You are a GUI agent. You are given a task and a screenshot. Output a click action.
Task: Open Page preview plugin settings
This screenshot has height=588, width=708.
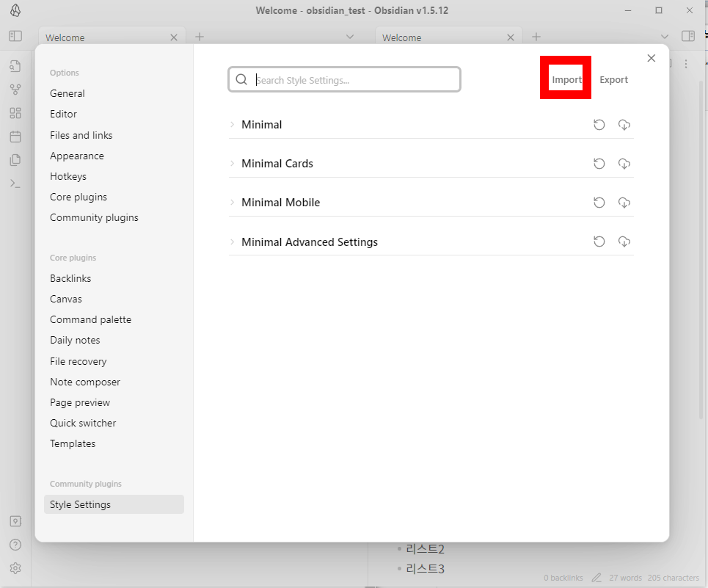[x=80, y=402]
